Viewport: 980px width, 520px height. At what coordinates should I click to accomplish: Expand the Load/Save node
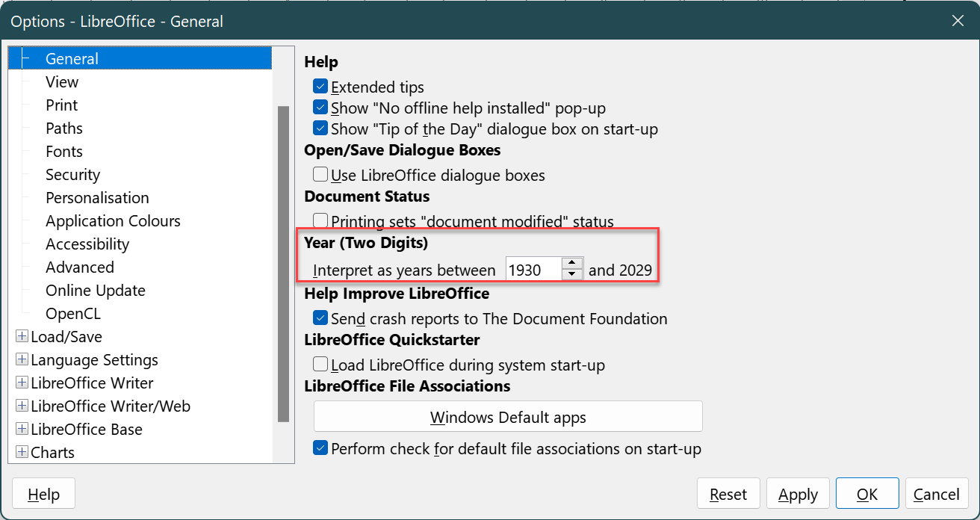(x=22, y=337)
